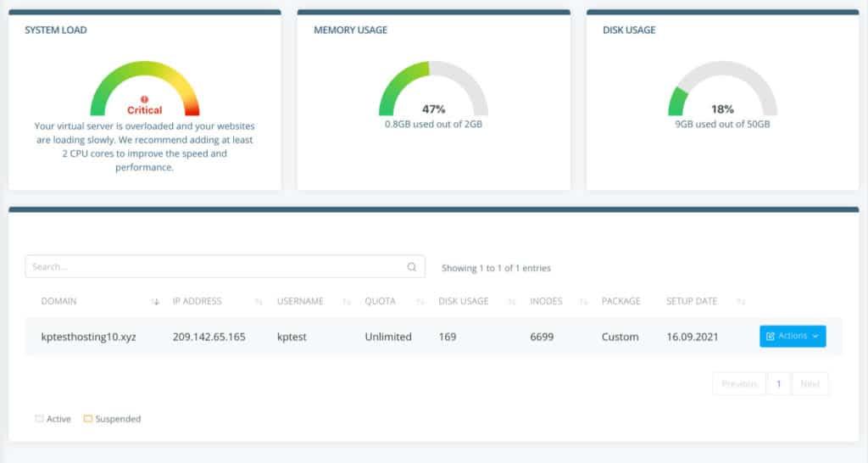Click the Critical warning exclamation icon
The height and width of the screenshot is (463, 868).
click(x=144, y=99)
